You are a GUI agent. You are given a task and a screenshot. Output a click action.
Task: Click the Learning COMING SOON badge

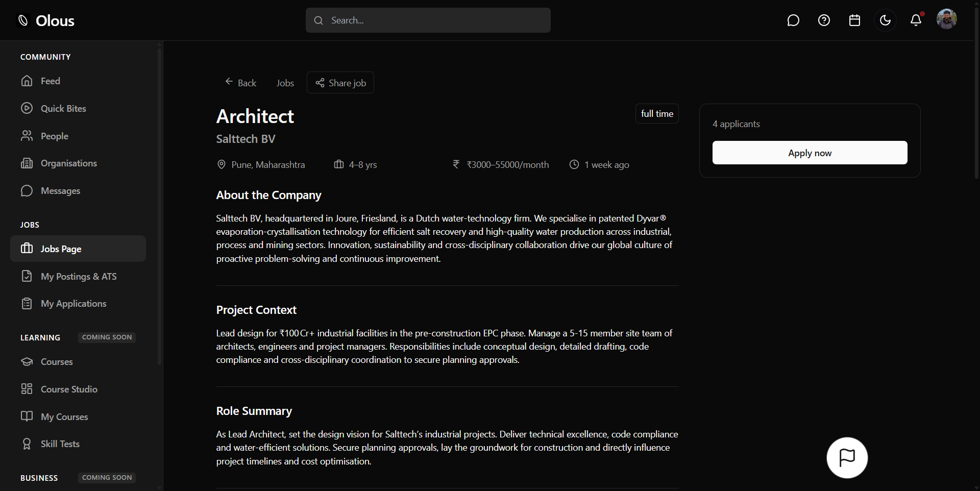coord(107,337)
